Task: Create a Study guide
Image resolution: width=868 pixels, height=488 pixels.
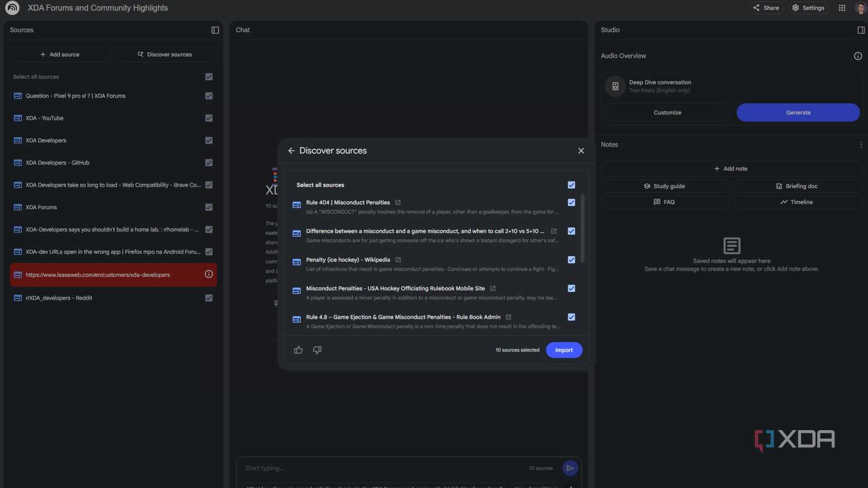Action: (x=665, y=186)
